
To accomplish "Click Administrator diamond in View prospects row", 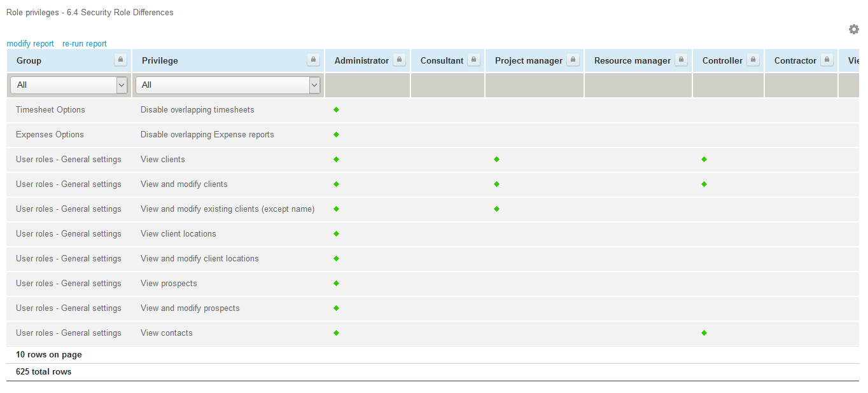I will coord(337,283).
